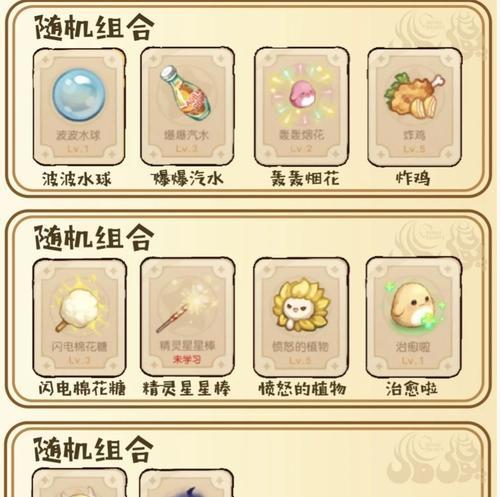Click the 治愈啦 caption label
This screenshot has width=500, height=497.
click(412, 389)
